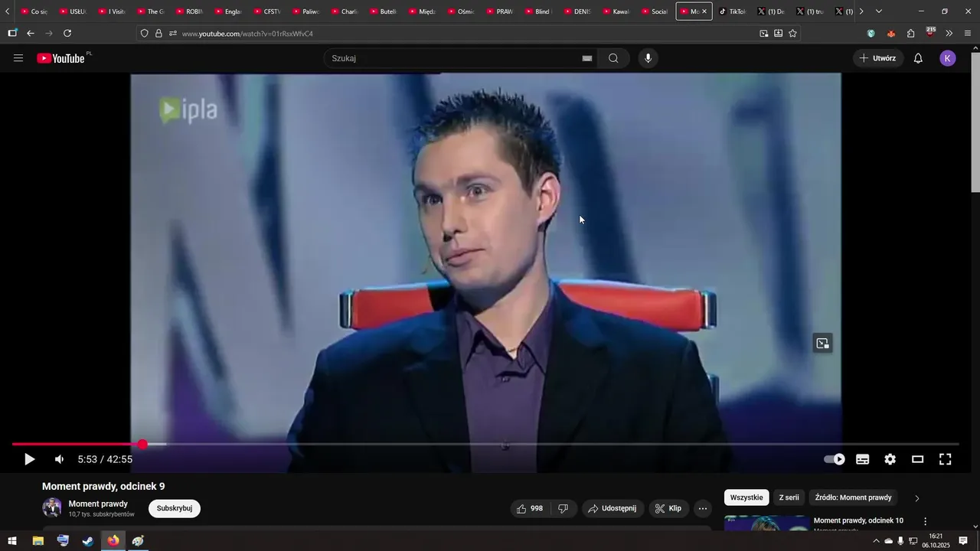Viewport: 980px width, 551px height.
Task: Mute the video volume
Action: pos(59,459)
